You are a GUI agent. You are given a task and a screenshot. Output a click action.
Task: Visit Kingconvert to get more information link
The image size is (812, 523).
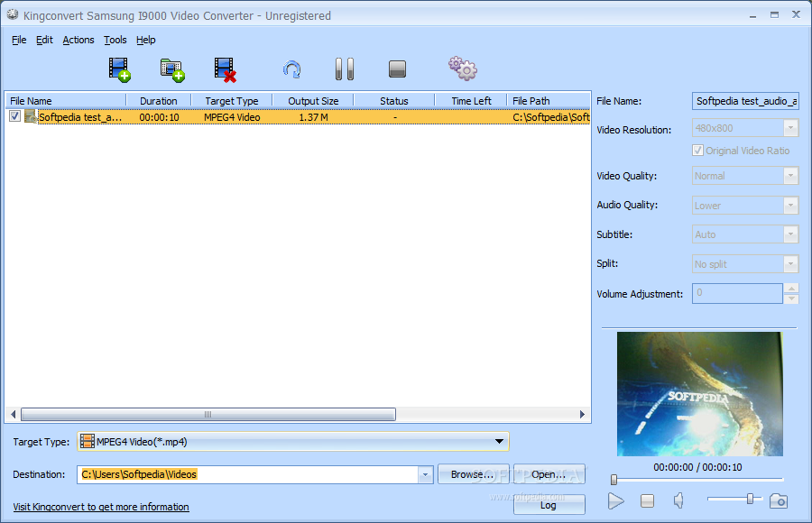pos(101,507)
